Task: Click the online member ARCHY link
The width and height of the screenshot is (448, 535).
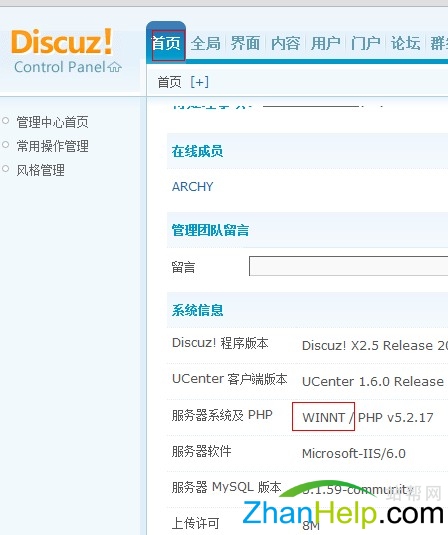Action: pos(192,187)
